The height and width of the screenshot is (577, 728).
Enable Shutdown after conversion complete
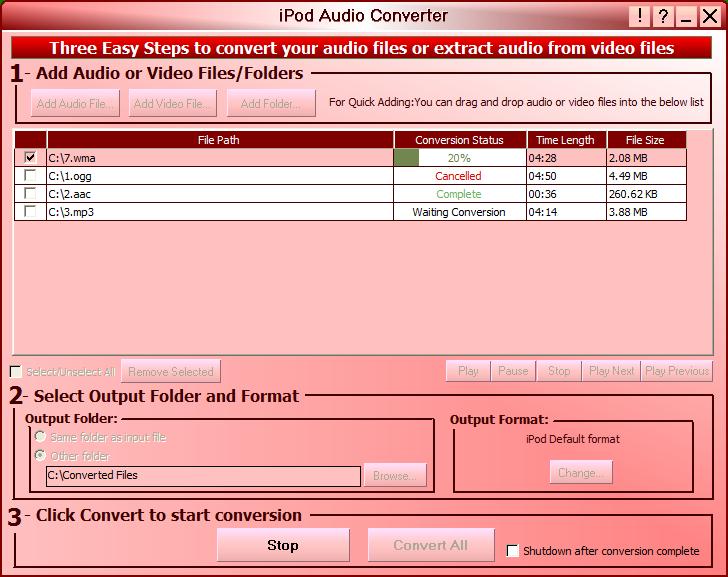513,551
